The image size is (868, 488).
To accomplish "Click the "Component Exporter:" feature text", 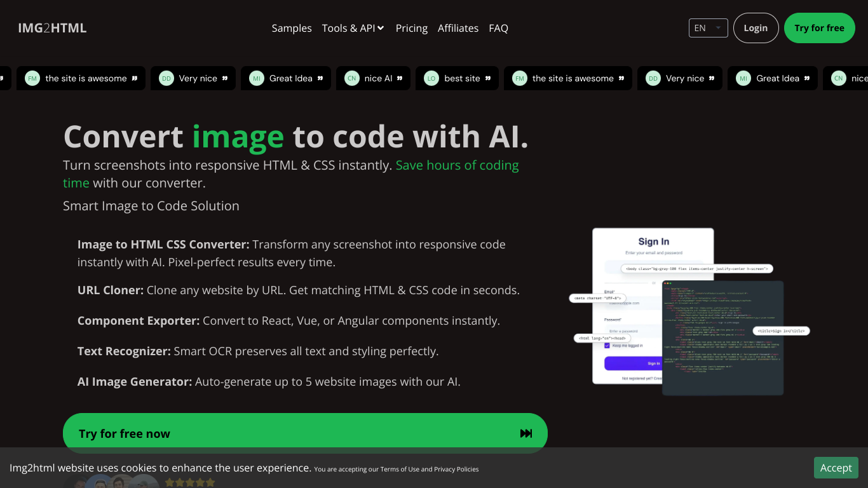I will coord(139,320).
